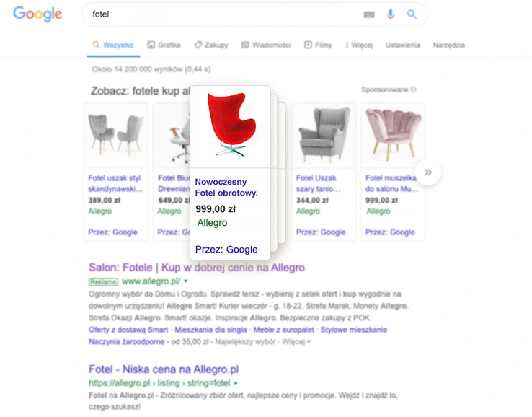Viewport: 532px width, 417px height.
Task: Click the Sponsorowane info icon
Action: tap(413, 90)
